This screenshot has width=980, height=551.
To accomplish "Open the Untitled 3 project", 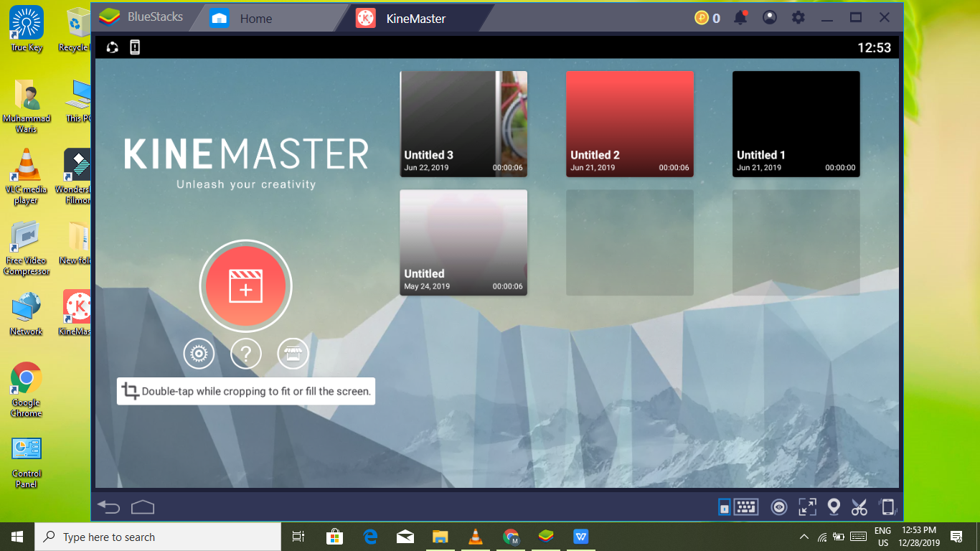I will (463, 123).
